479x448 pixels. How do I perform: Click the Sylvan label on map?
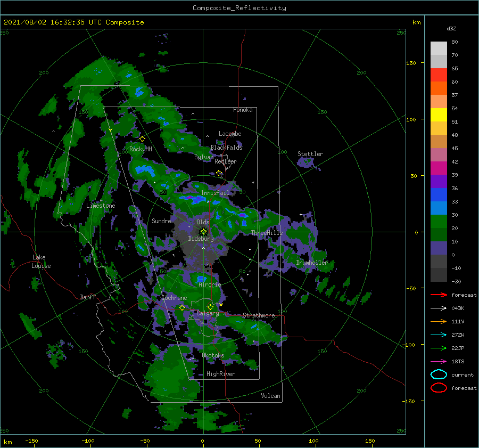point(204,158)
